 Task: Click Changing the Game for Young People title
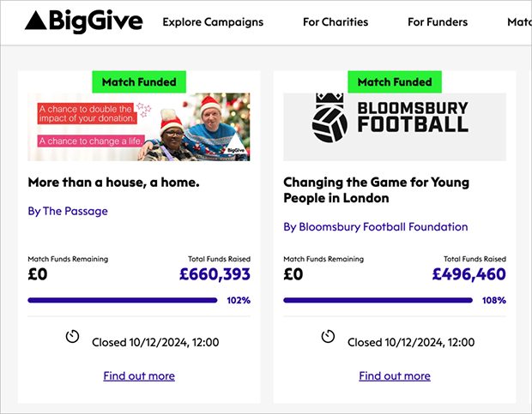coord(377,190)
